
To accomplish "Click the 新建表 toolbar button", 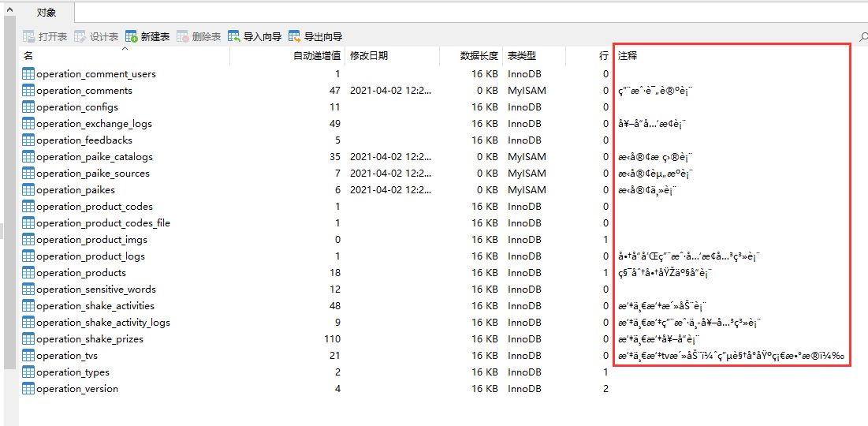I will tap(147, 37).
